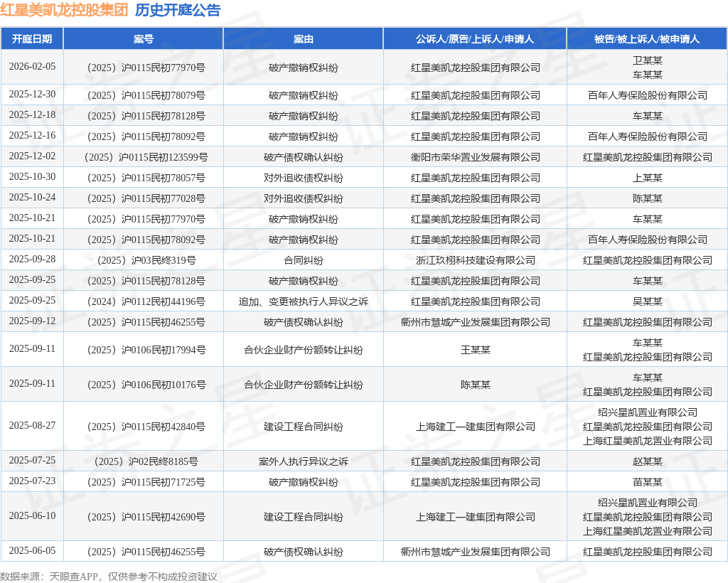Click plaintiff 浙江玖栩科技建设有限公司
Screen dimensions: 728x583
coord(476,260)
